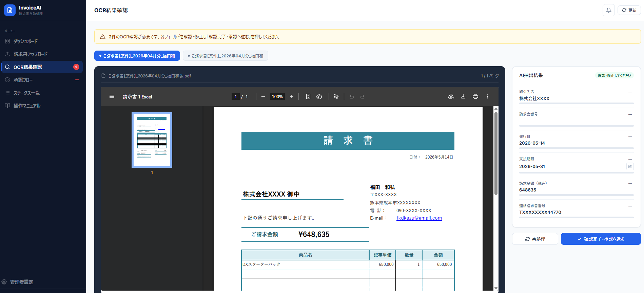
Task: Edit the 取引先名 field value
Action: click(576, 99)
